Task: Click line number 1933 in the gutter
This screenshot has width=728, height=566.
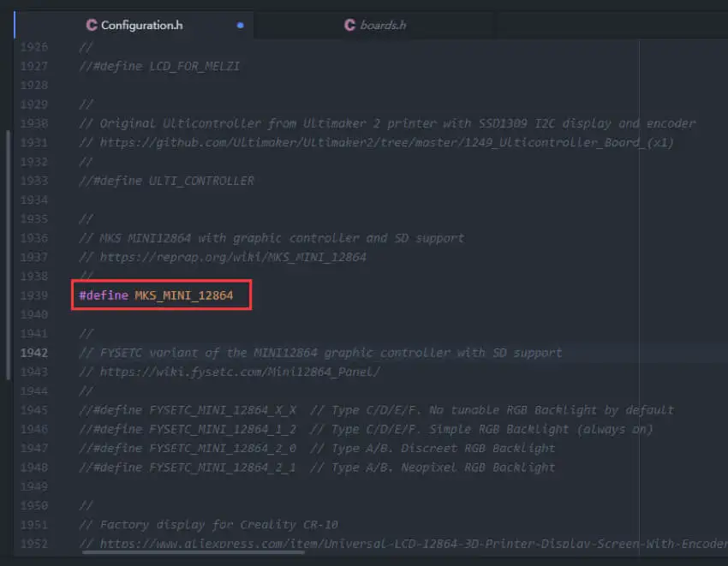Action: 34,181
